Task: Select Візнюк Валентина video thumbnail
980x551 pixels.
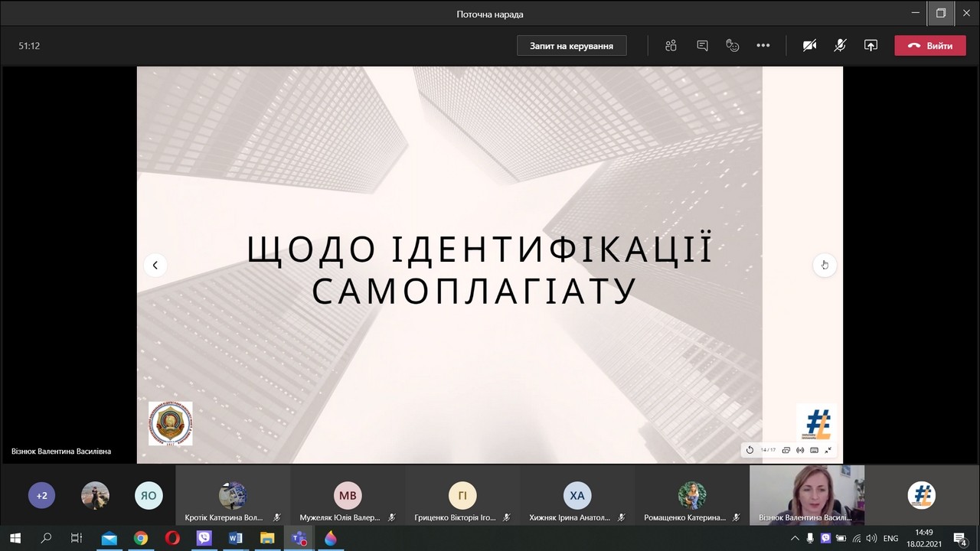Action: pos(806,494)
